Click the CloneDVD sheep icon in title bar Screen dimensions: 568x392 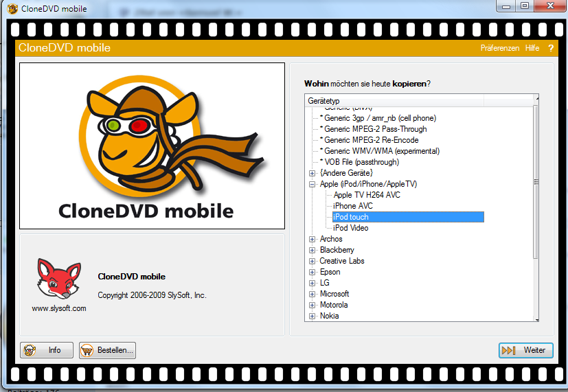pos(12,8)
